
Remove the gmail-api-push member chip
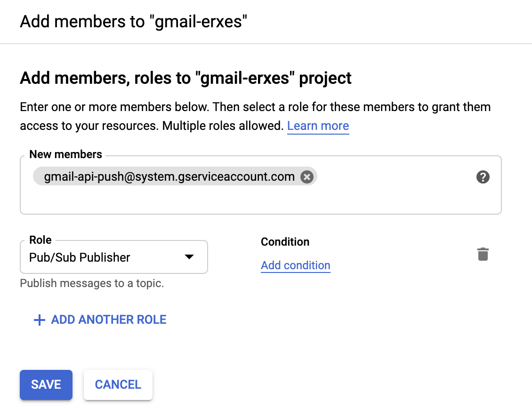(307, 177)
